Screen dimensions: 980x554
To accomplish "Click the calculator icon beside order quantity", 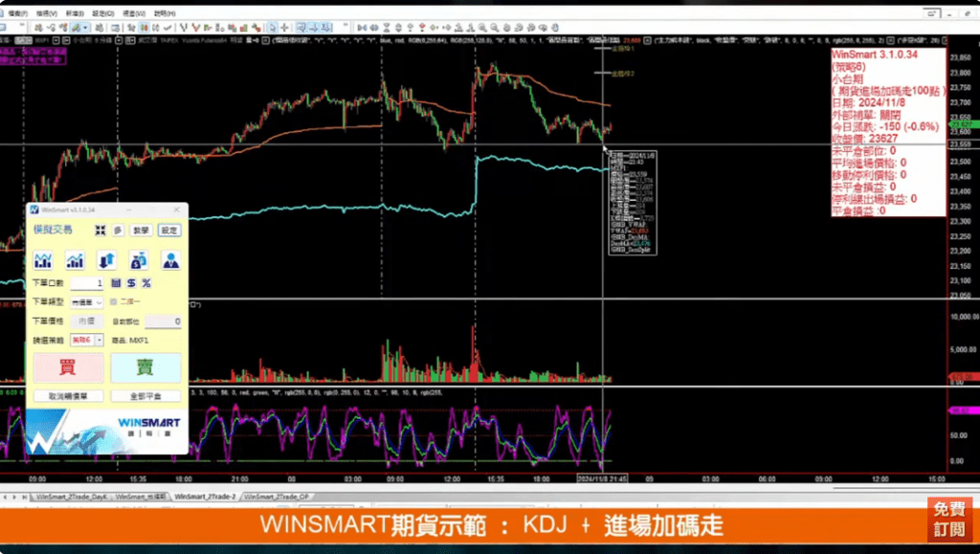I will (x=116, y=283).
